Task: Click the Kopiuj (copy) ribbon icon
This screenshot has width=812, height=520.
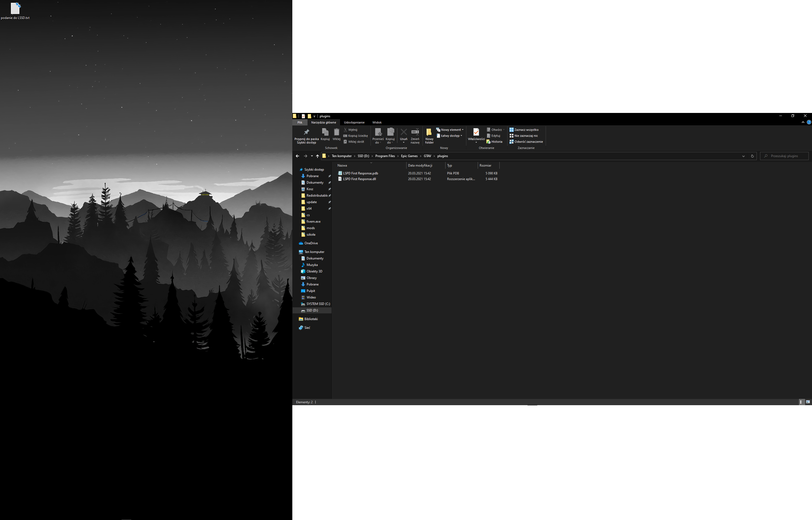Action: click(x=325, y=132)
